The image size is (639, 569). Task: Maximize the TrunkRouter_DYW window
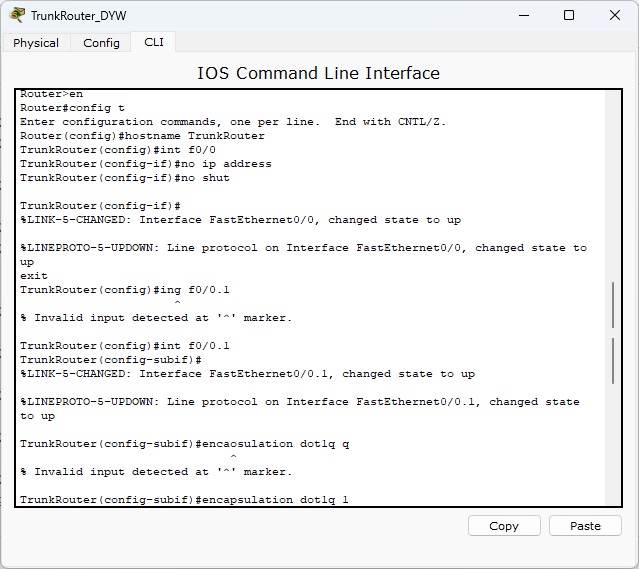569,15
